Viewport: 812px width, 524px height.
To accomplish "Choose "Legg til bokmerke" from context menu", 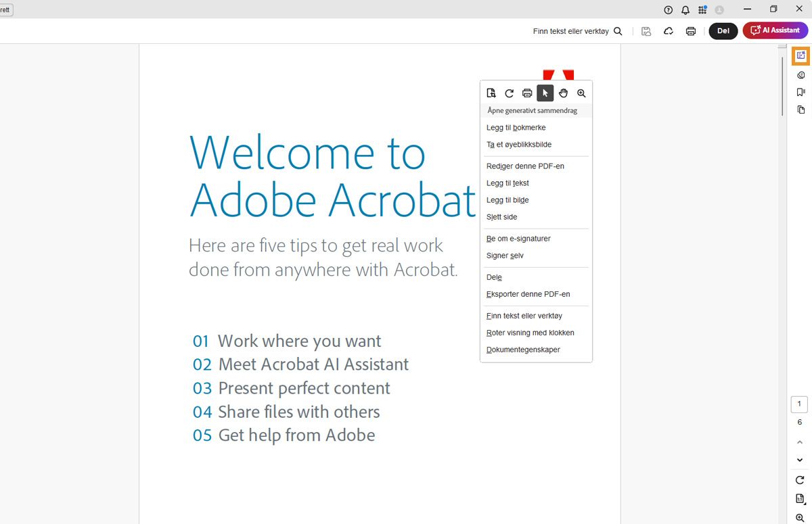I will pos(516,128).
